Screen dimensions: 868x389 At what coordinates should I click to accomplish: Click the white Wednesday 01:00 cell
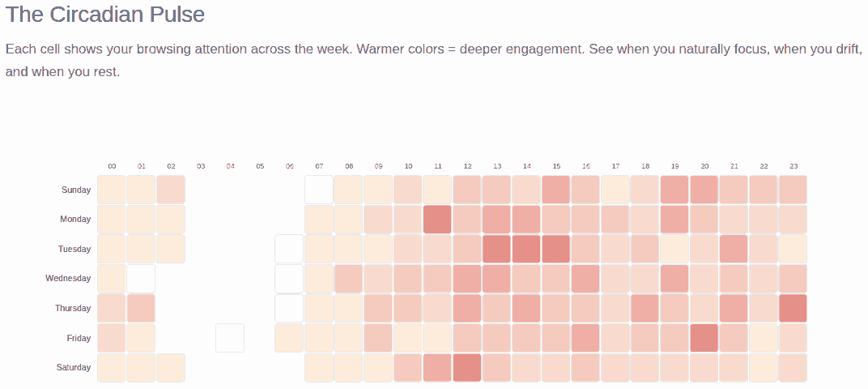141,279
